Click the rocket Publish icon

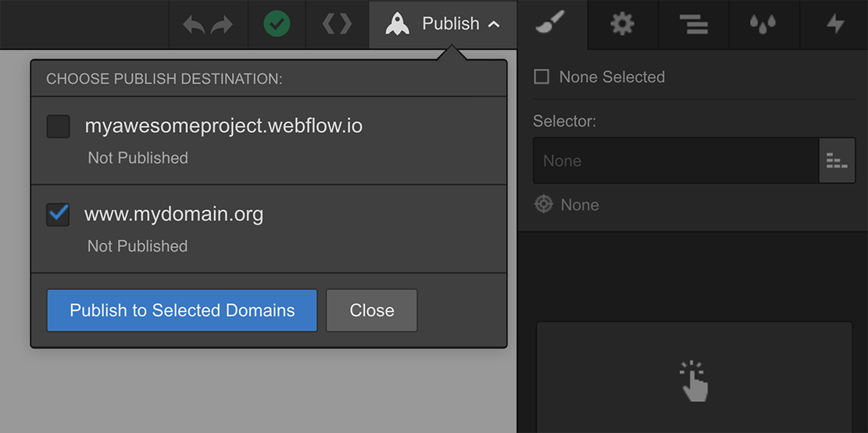coord(398,24)
